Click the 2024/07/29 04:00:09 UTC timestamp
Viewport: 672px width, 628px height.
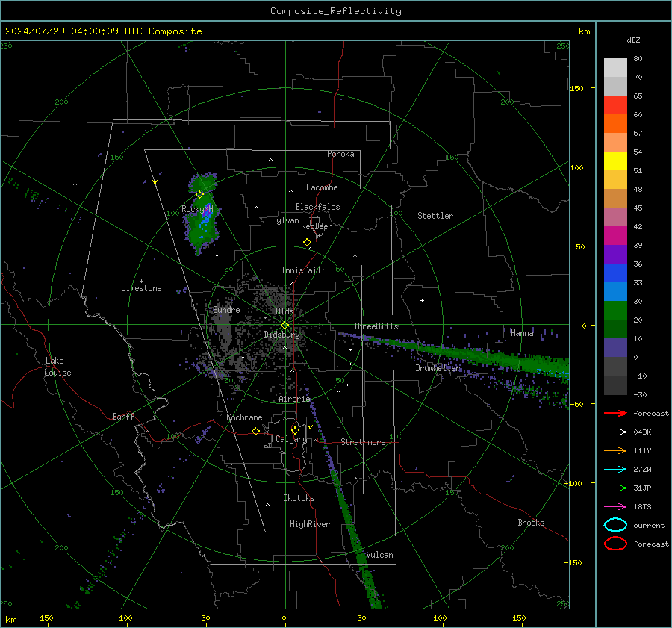74,31
